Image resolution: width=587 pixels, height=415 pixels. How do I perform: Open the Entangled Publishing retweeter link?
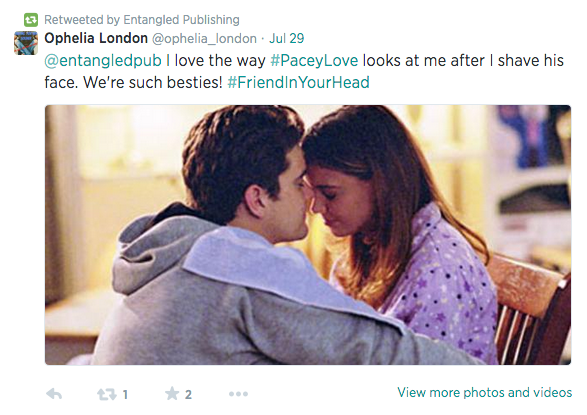point(181,20)
